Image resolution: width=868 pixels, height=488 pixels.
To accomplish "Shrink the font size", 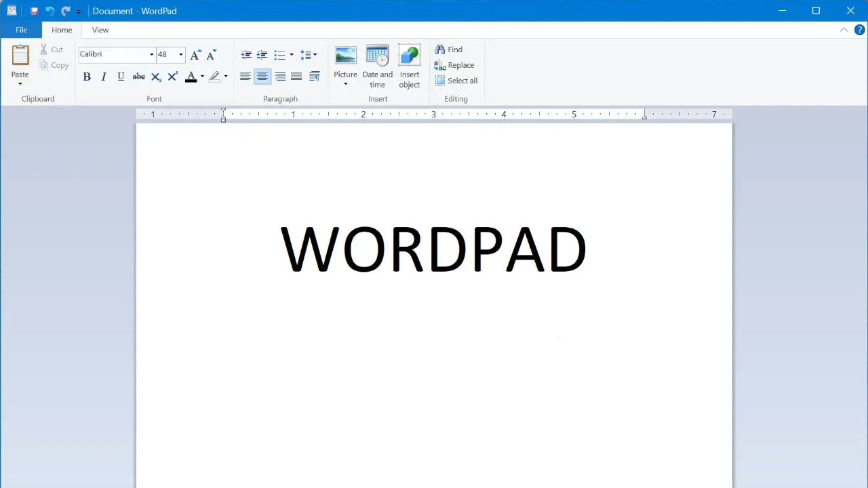I will [x=212, y=54].
